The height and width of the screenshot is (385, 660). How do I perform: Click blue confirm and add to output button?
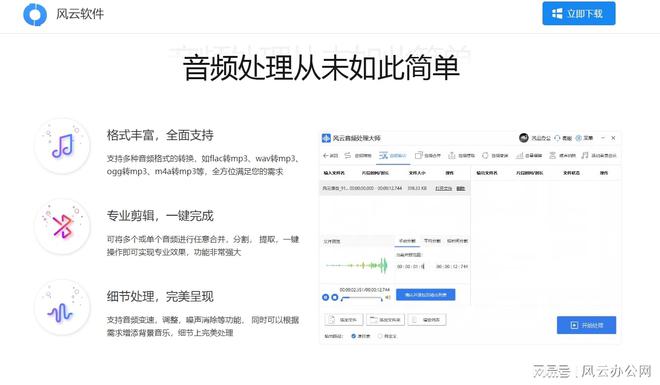pos(426,295)
